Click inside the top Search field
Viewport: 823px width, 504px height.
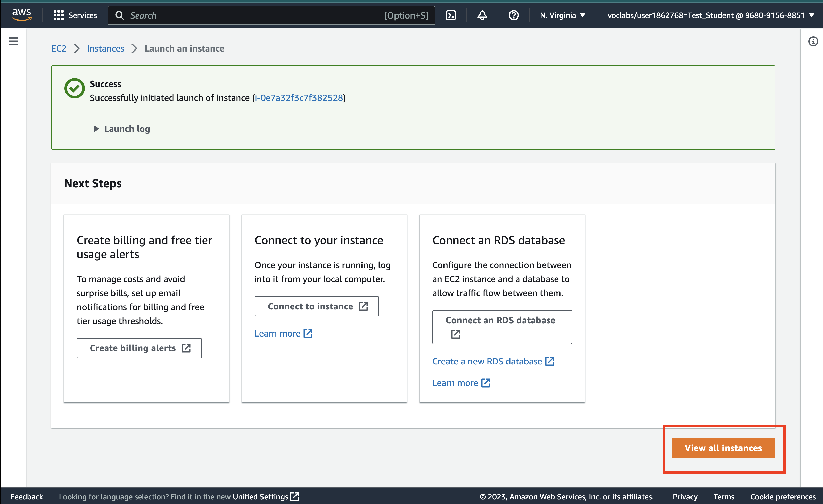click(x=254, y=15)
